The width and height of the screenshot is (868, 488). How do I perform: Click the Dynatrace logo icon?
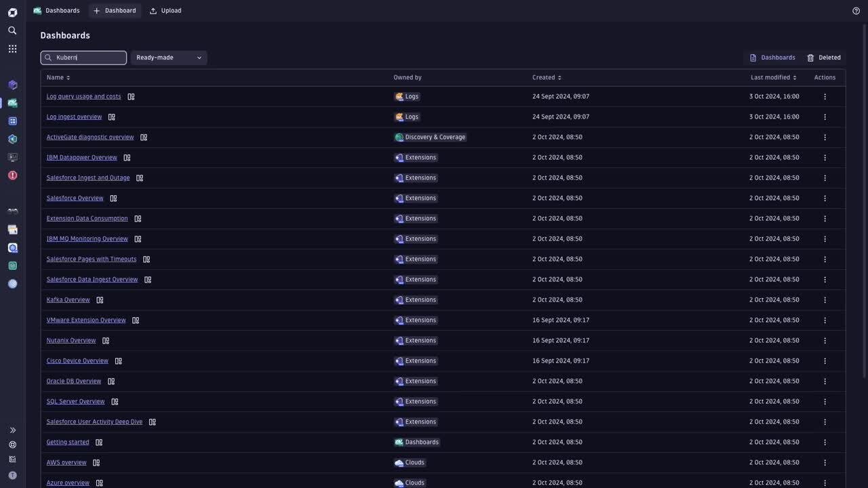(12, 12)
